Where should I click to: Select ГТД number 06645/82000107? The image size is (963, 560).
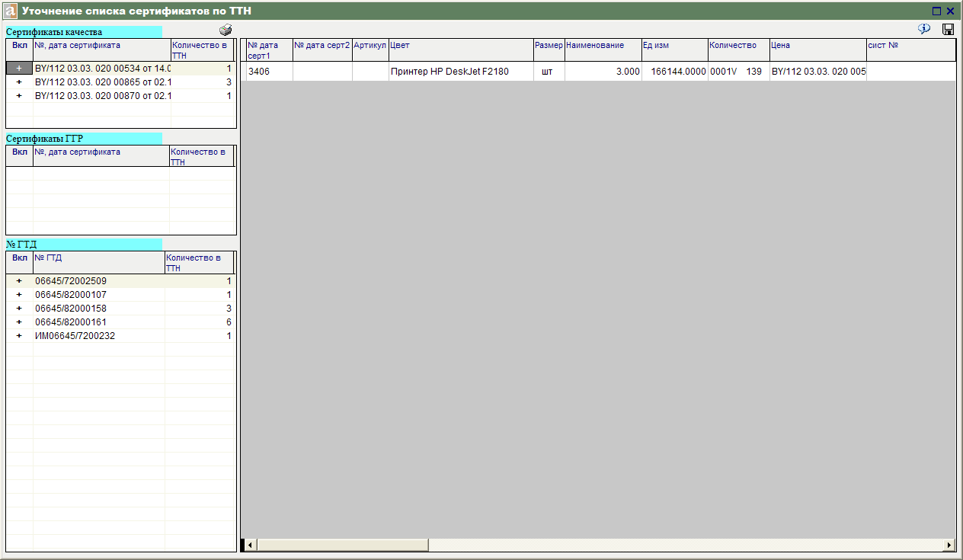(x=99, y=295)
